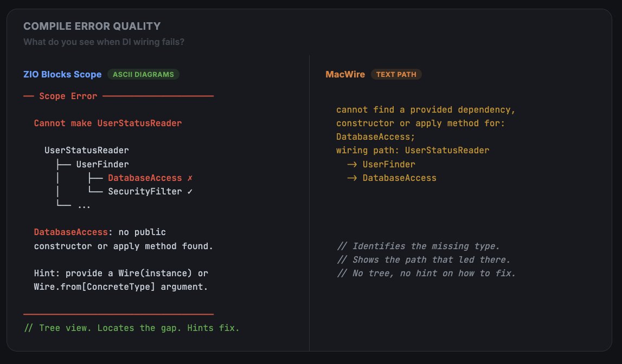This screenshot has width=622, height=364.
Task: Click 'DatabaseAccess;' line in MacWire panel
Action: click(375, 137)
